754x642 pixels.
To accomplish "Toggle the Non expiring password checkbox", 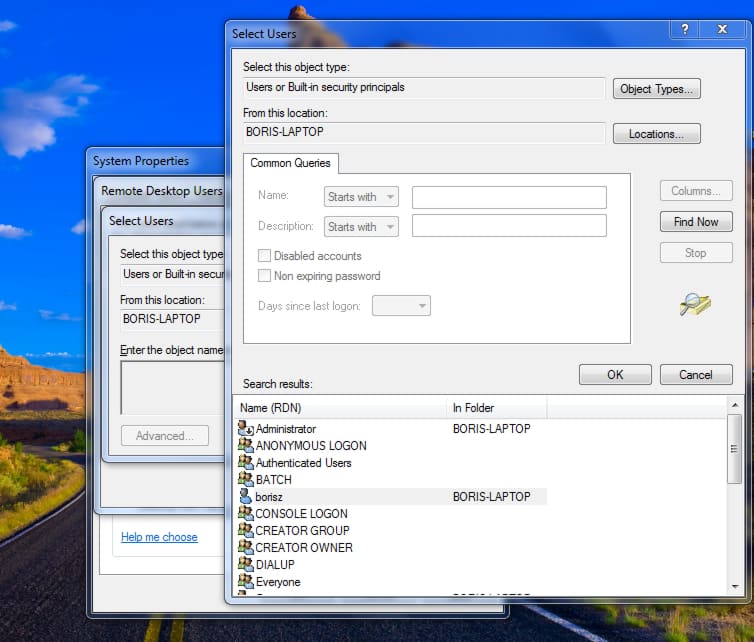I will pos(265,276).
